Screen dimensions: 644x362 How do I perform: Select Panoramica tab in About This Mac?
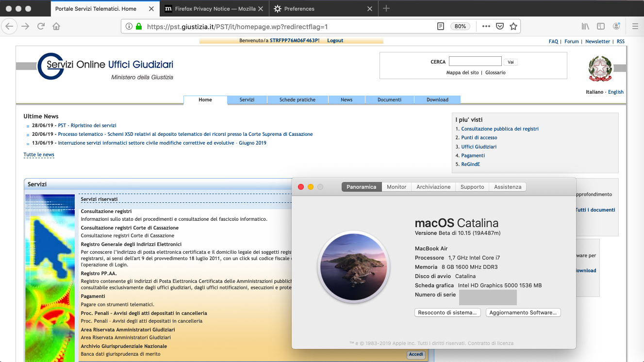pyautogui.click(x=362, y=187)
